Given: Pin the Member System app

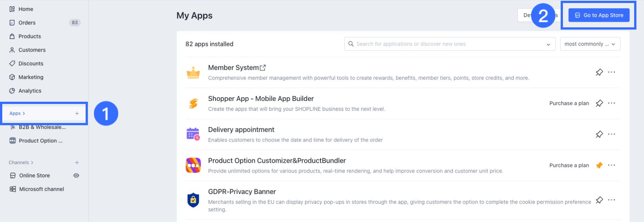Looking at the screenshot, I should point(599,72).
